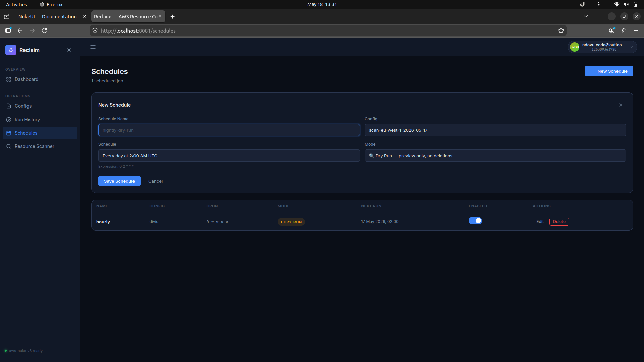644x362 pixels.
Task: Reload the page
Action: click(44, 31)
